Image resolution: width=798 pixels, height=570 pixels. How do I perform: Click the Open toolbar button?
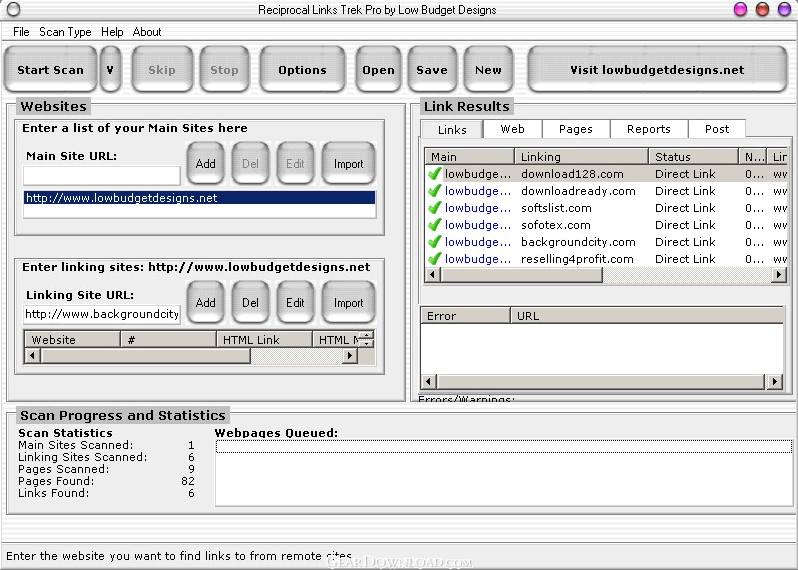pos(378,70)
